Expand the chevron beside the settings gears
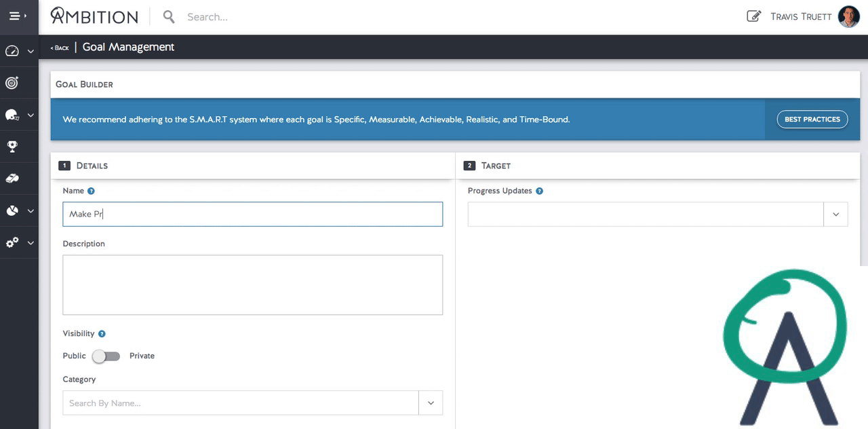The image size is (868, 429). coord(31,243)
